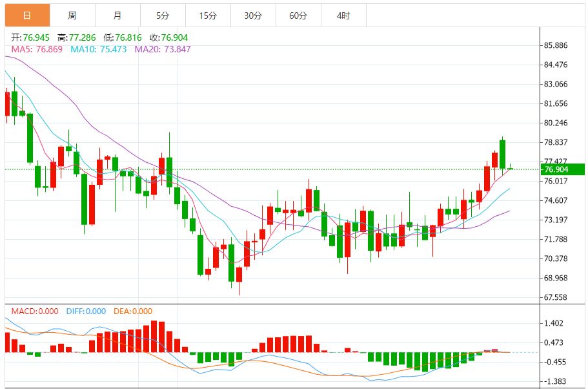Click the latest small candle at chart's right end
The image size is (588, 389).
tap(510, 168)
